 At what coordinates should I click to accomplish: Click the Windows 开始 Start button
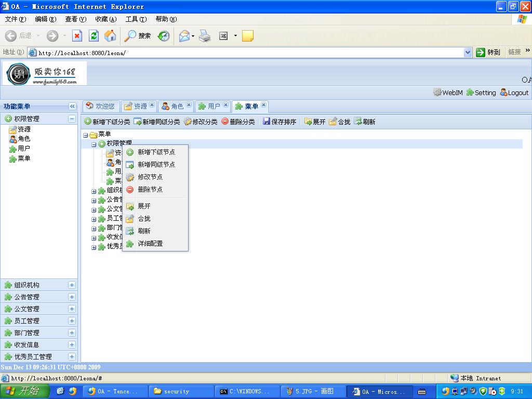point(25,391)
